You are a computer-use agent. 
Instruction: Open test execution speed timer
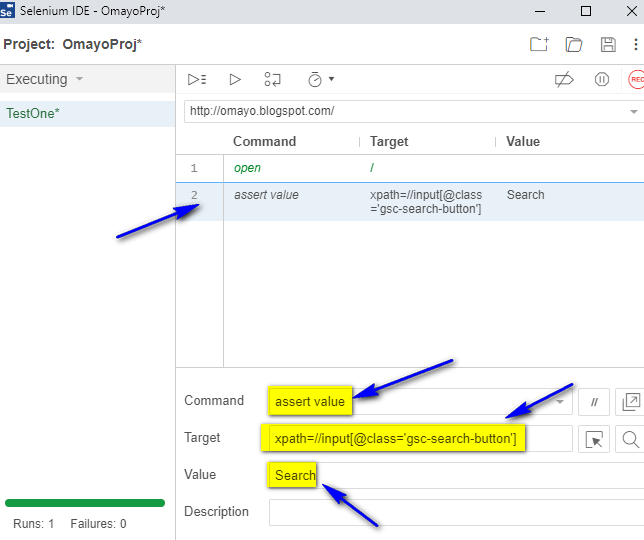pos(315,79)
